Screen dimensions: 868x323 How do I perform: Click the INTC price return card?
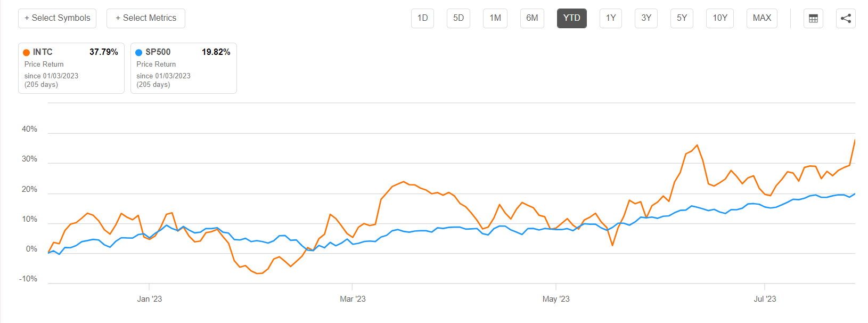point(71,68)
